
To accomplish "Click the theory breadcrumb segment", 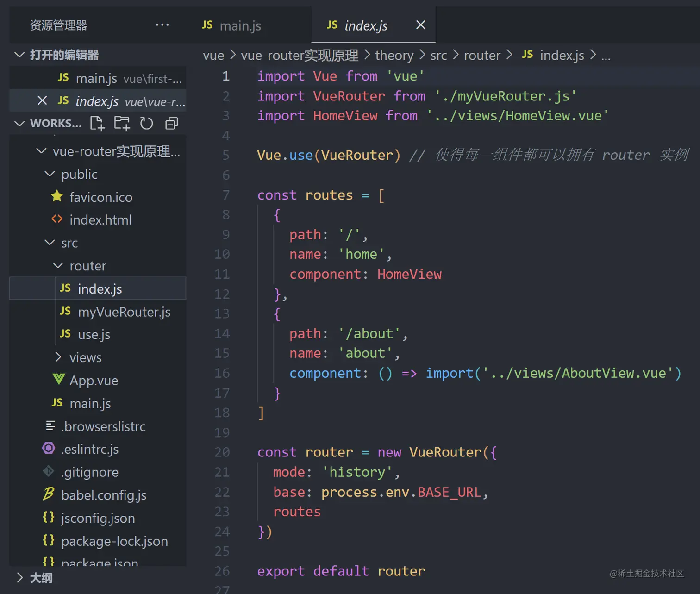I will pos(394,56).
